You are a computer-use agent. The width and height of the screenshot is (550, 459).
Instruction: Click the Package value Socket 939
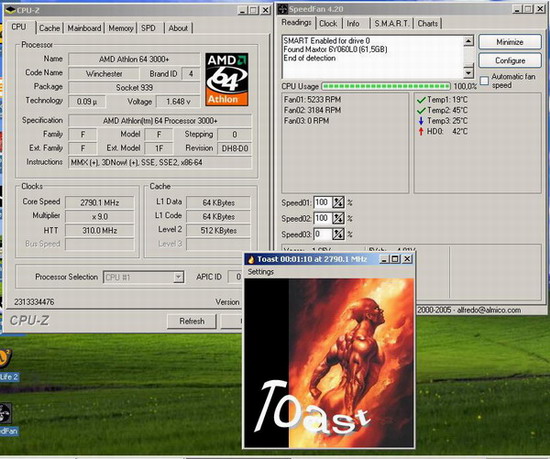134,88
